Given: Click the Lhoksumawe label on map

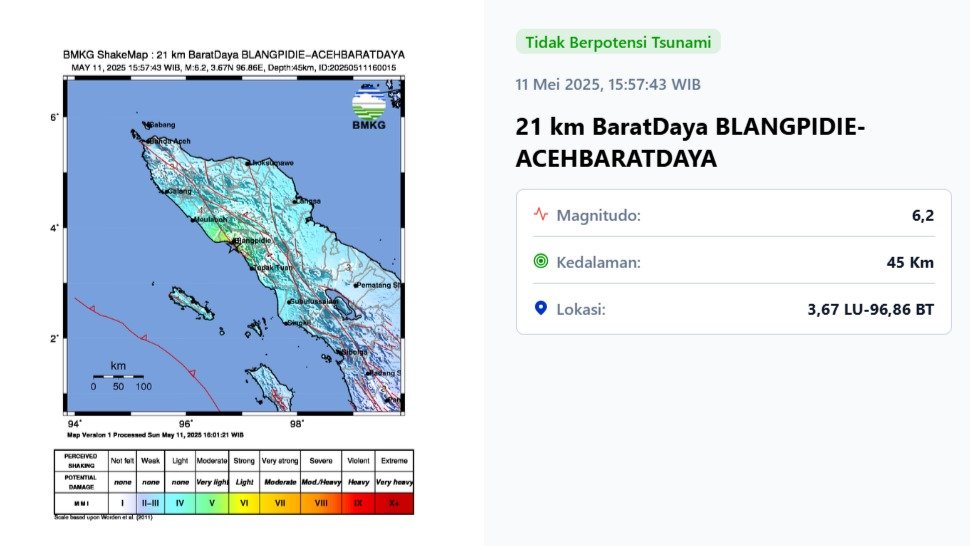Looking at the screenshot, I should click(x=272, y=163).
